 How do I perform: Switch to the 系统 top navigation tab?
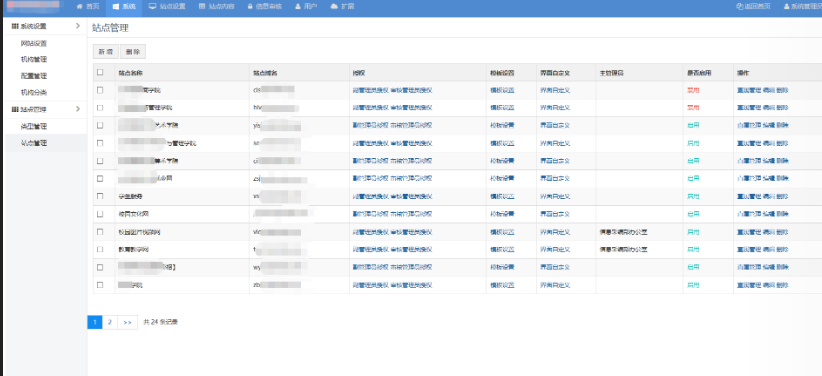(x=124, y=7)
